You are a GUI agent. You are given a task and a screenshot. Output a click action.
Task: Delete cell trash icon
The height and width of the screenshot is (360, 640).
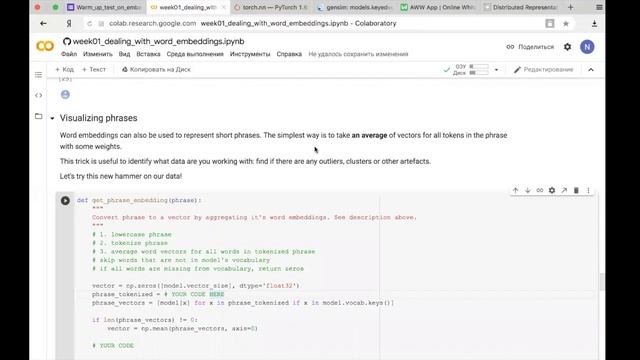coord(576,190)
